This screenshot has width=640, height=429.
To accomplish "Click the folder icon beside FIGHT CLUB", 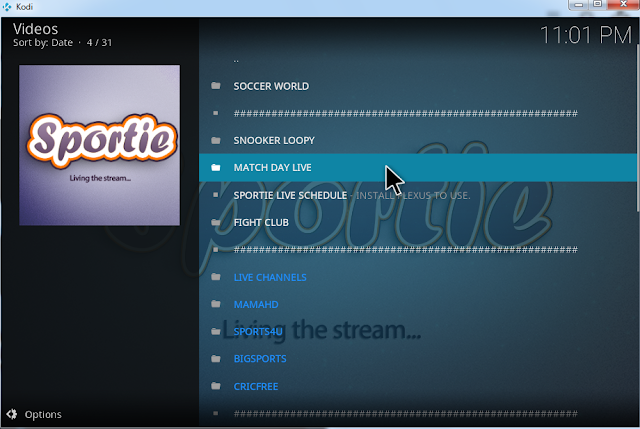I will (x=216, y=222).
